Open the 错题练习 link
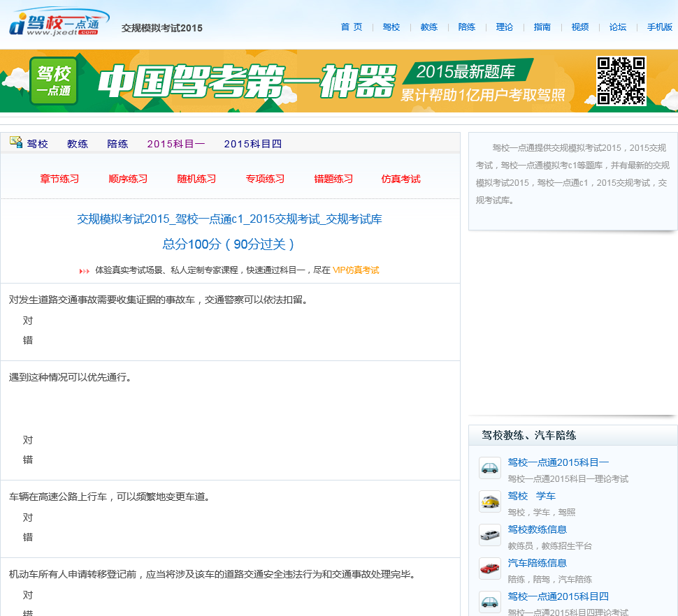The height and width of the screenshot is (616, 678). pyautogui.click(x=333, y=179)
